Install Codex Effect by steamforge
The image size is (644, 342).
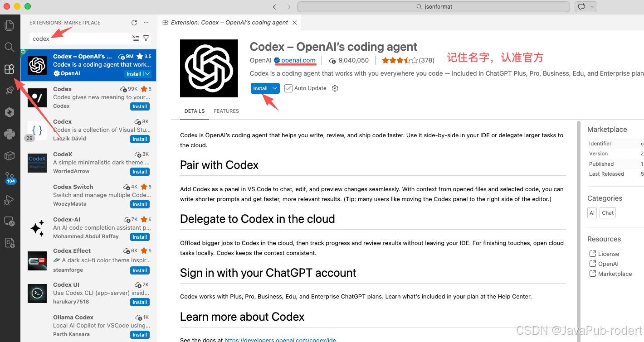(140, 270)
